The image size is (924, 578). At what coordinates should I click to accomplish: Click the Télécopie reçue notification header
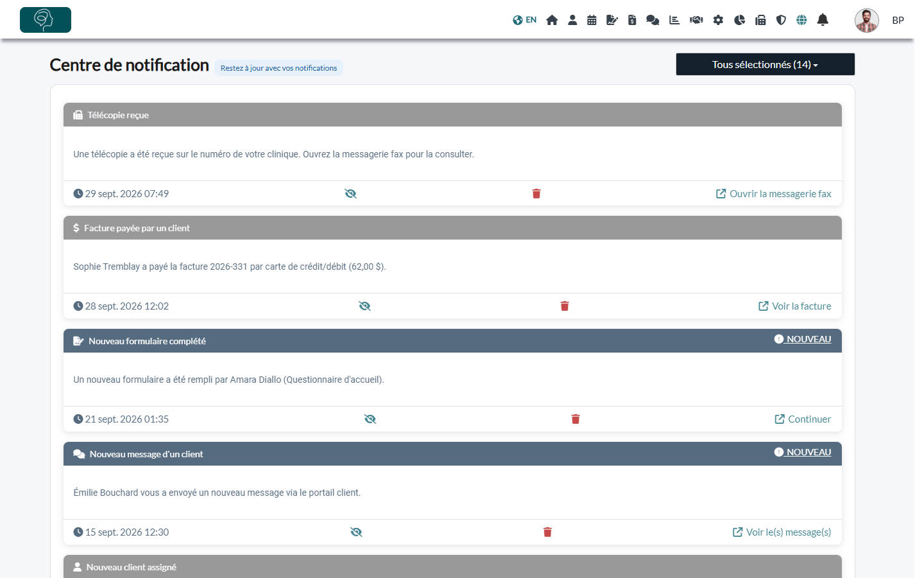click(x=452, y=115)
